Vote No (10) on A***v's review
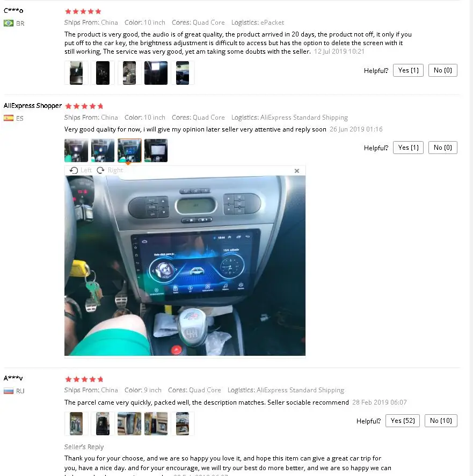 coord(441,421)
